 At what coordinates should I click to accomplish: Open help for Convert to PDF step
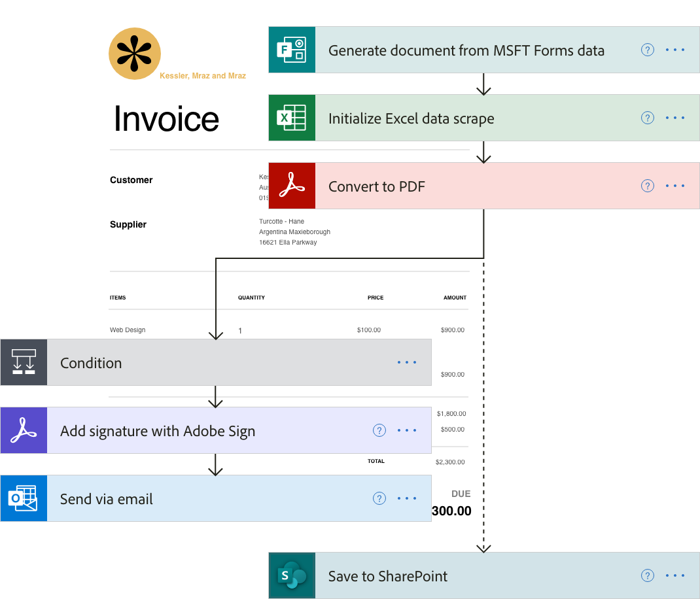click(648, 186)
